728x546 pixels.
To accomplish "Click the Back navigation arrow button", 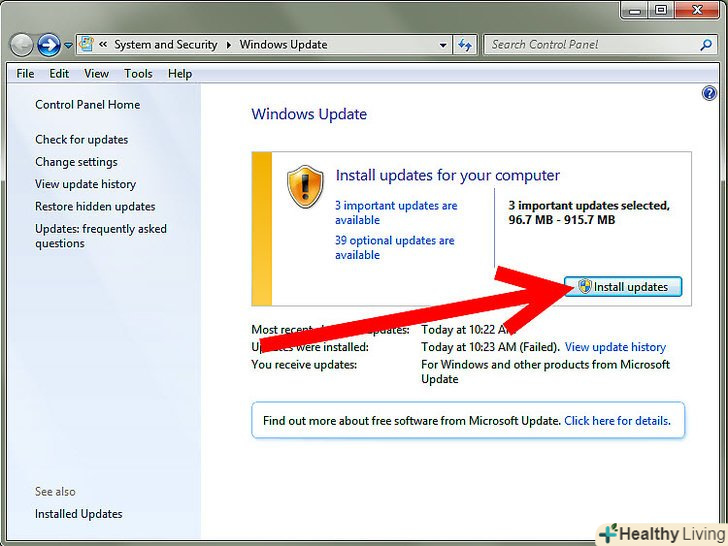I will tap(21, 45).
